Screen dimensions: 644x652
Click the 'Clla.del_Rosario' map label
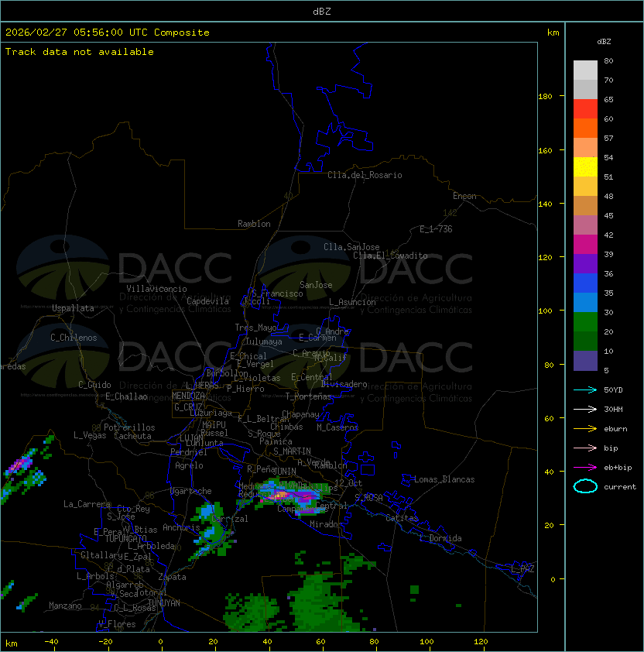click(365, 175)
